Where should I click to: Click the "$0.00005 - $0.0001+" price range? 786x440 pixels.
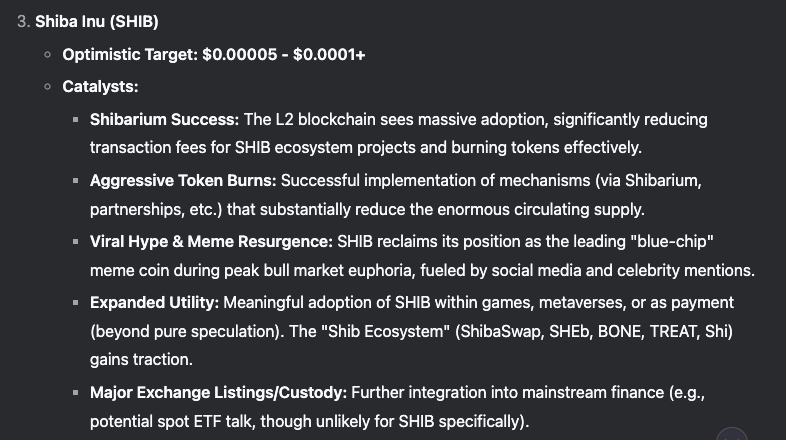click(x=283, y=54)
